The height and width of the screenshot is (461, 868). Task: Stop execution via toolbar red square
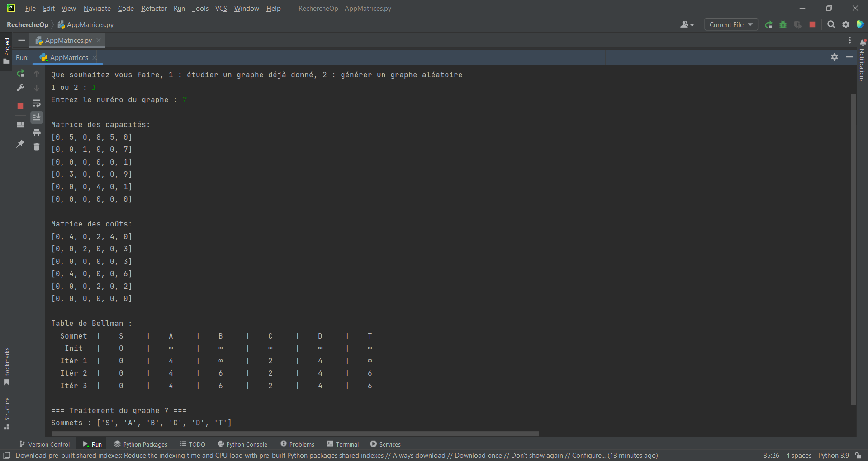(812, 24)
